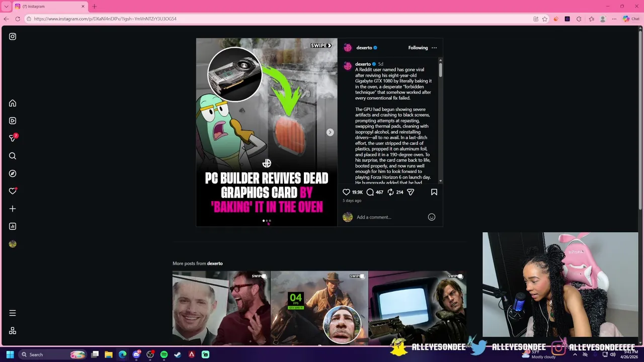Open a new browser tab
The height and width of the screenshot is (362, 644).
tap(94, 7)
